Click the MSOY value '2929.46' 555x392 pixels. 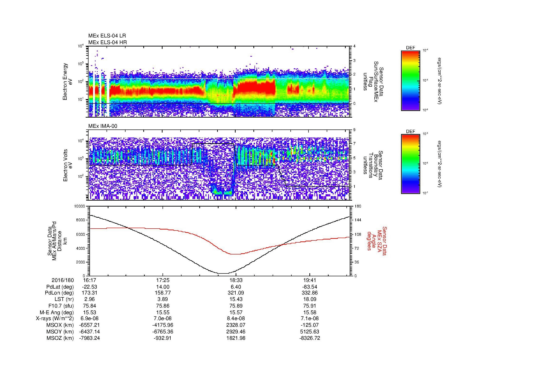click(236, 332)
